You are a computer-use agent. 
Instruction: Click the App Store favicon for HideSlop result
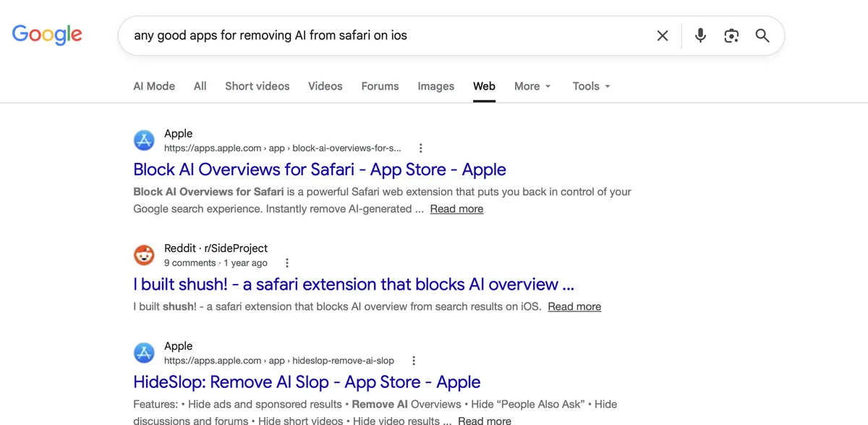tap(145, 353)
